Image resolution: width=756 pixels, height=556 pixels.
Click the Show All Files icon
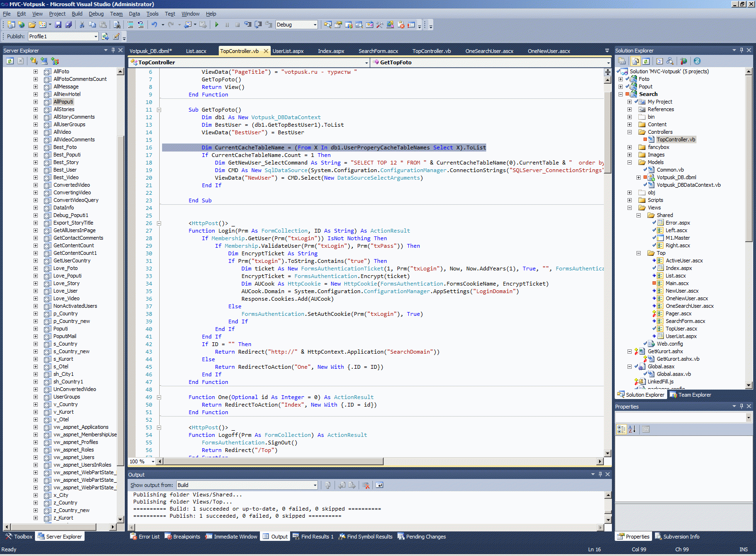[x=636, y=61]
